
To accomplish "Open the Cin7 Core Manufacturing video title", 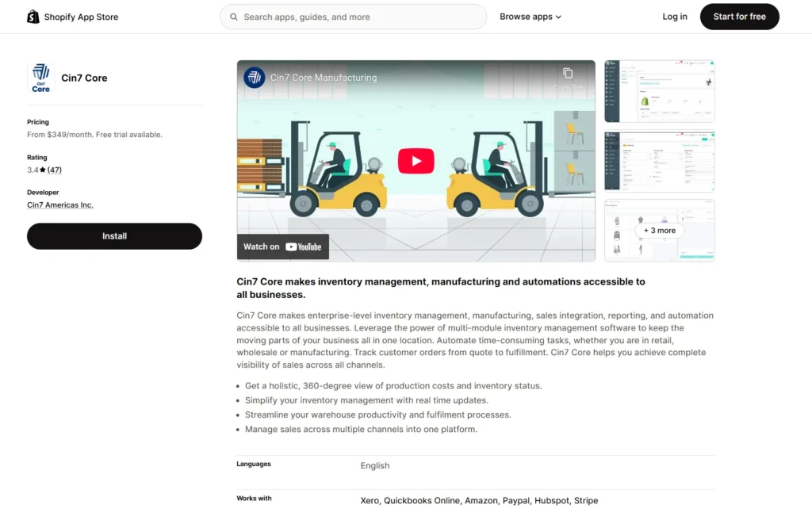I will pos(324,78).
